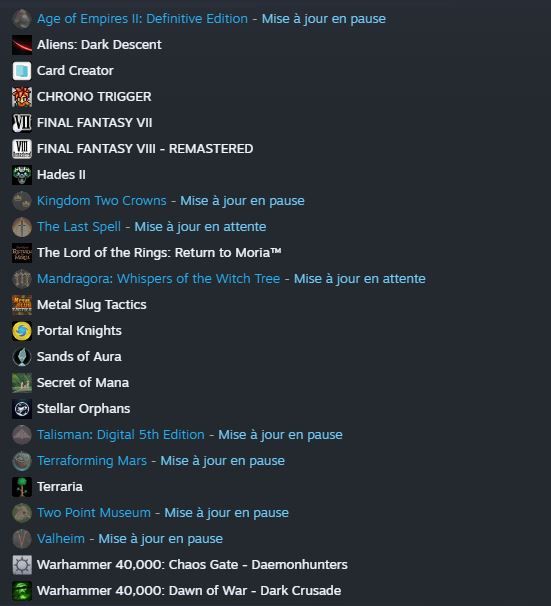Screen dimensions: 551x606
Task: Click the Portal Knights yellow icon
Action: [22, 331]
